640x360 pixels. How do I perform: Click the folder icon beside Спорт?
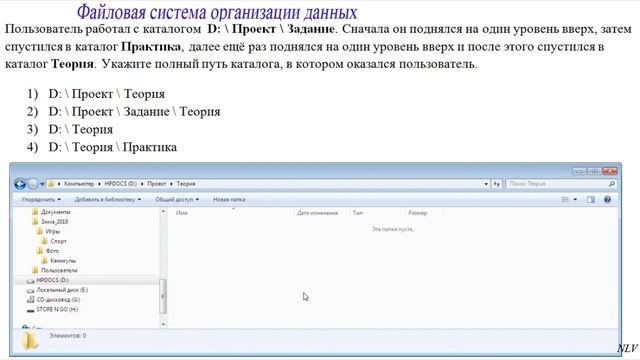click(45, 241)
